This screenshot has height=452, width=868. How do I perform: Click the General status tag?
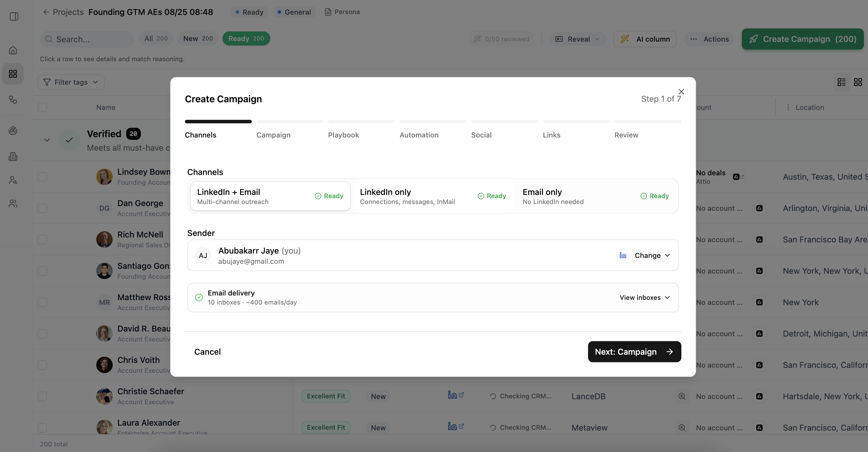[x=294, y=12]
